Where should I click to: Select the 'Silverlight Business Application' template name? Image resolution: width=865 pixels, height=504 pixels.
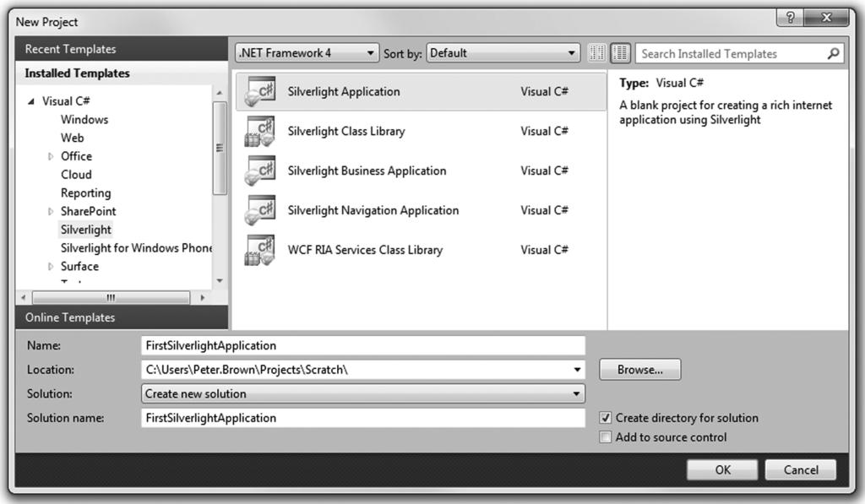(367, 171)
